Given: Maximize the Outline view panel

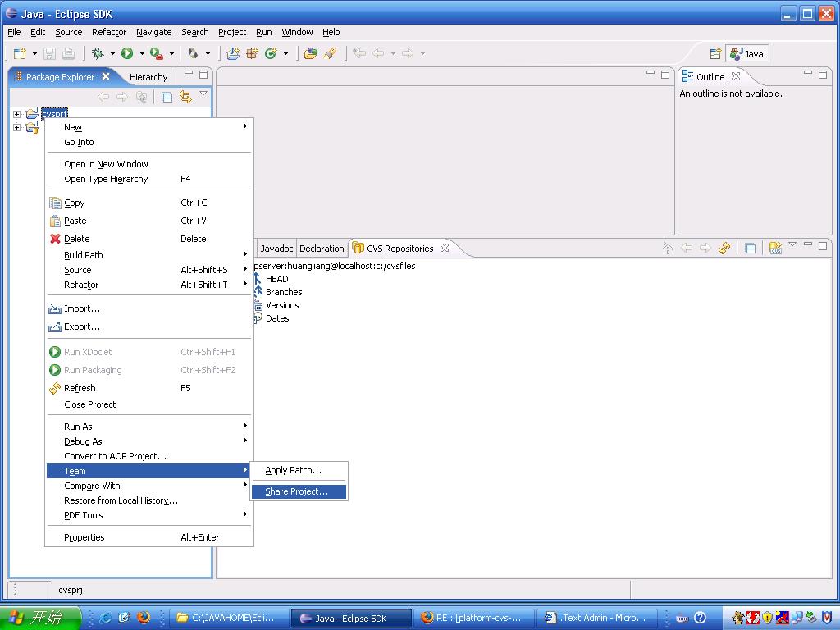Looking at the screenshot, I should tap(823, 75).
